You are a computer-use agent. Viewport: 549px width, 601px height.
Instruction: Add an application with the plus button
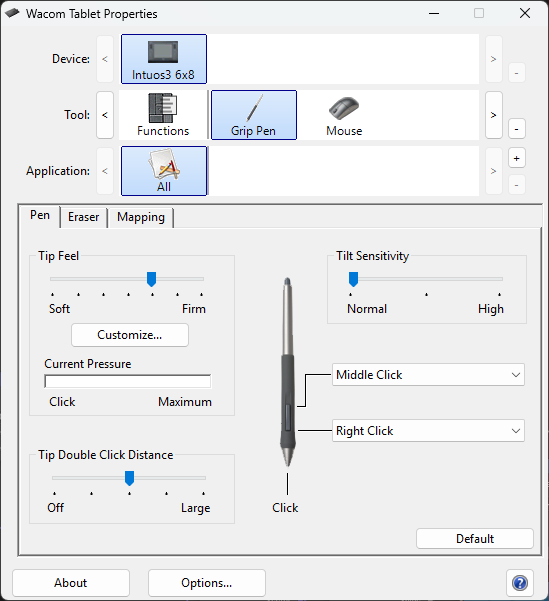516,158
